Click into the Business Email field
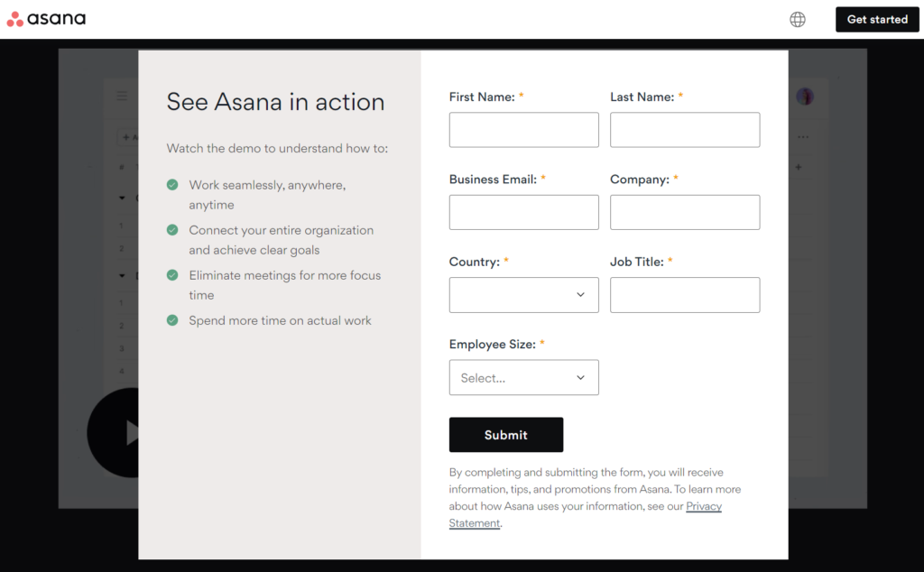 (524, 212)
